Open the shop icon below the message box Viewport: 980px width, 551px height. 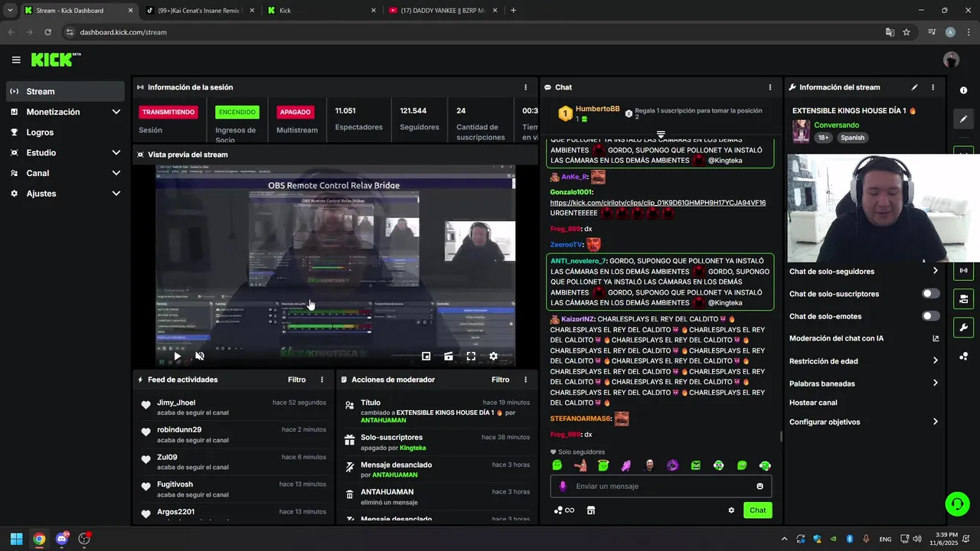pyautogui.click(x=590, y=510)
